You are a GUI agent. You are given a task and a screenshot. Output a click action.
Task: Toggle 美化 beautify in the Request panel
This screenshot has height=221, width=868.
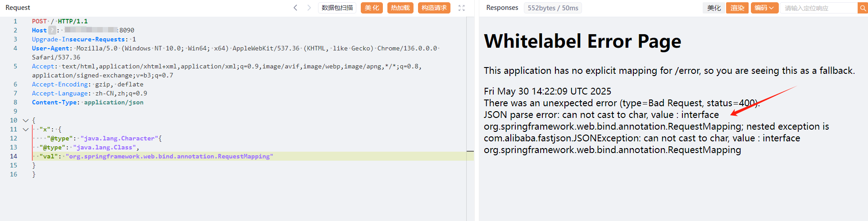[372, 8]
